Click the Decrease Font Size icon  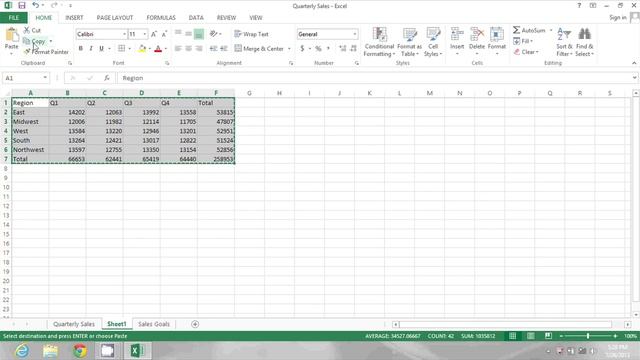point(164,34)
